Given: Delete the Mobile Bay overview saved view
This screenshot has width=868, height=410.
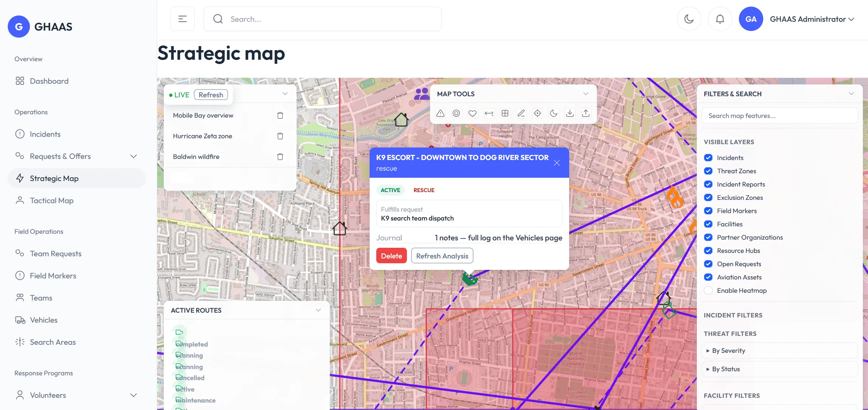Looking at the screenshot, I should click(x=280, y=115).
